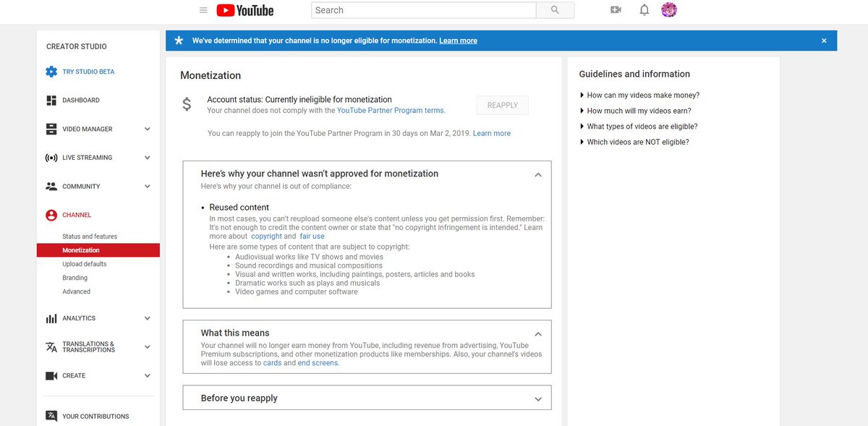
Task: Click the Reused content bullet text
Action: 239,208
